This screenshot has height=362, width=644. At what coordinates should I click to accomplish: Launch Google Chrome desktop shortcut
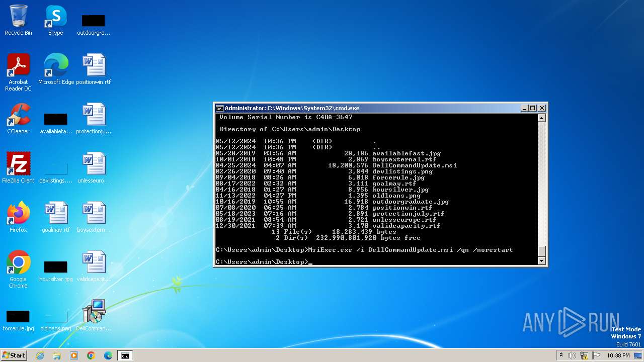[18, 269]
